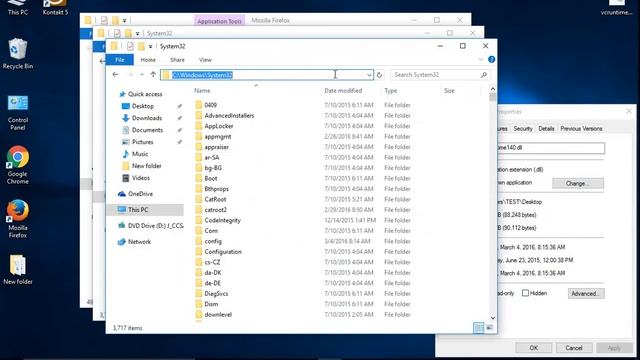Viewport: 640px width, 360px height.
Task: Click scroll up arrow of file list
Action: pyautogui.click(x=493, y=89)
